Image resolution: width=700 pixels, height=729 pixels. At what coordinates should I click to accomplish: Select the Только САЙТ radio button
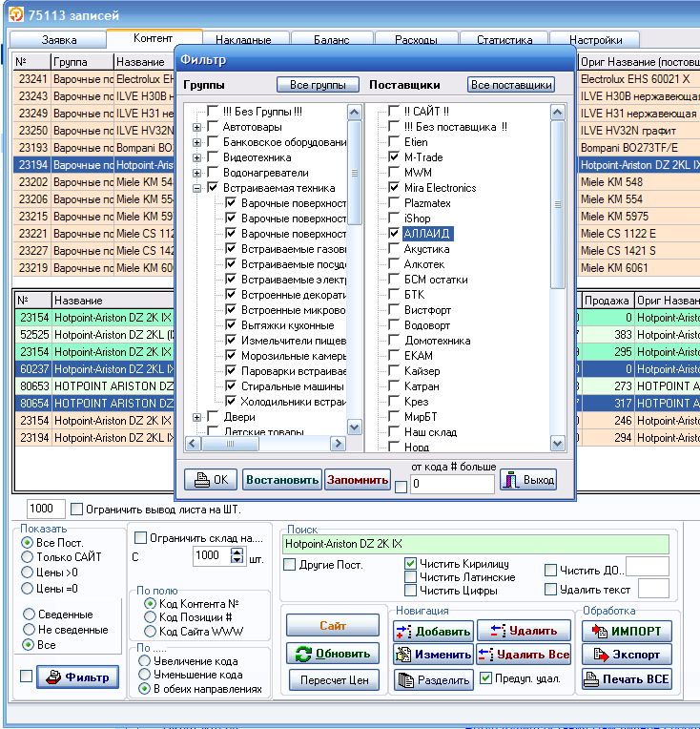[x=28, y=557]
